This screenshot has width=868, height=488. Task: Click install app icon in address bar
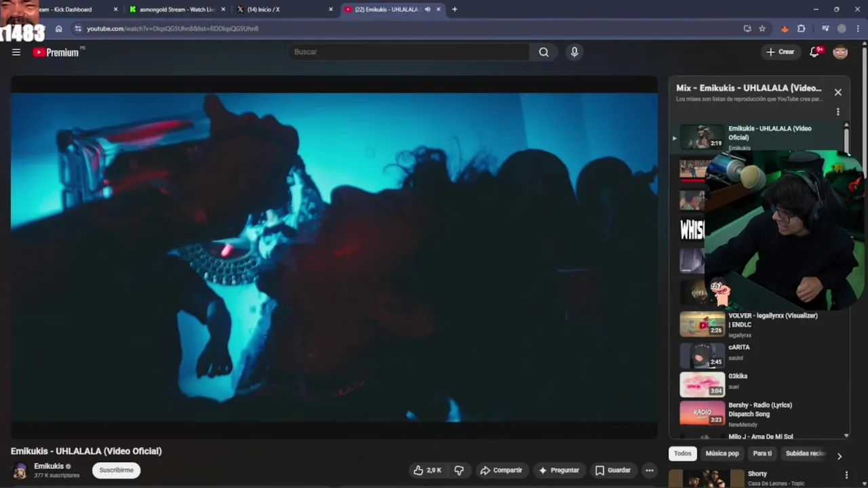[747, 28]
